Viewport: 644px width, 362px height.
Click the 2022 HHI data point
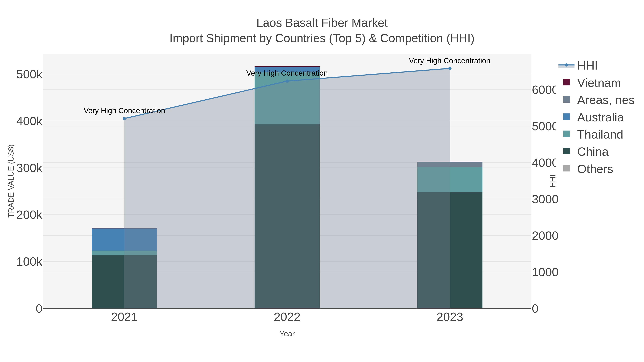[x=287, y=81]
